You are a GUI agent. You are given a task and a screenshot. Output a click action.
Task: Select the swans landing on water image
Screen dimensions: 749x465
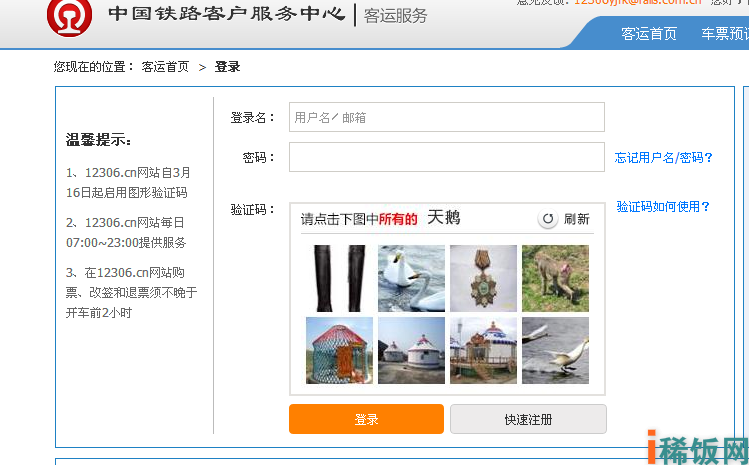556,350
